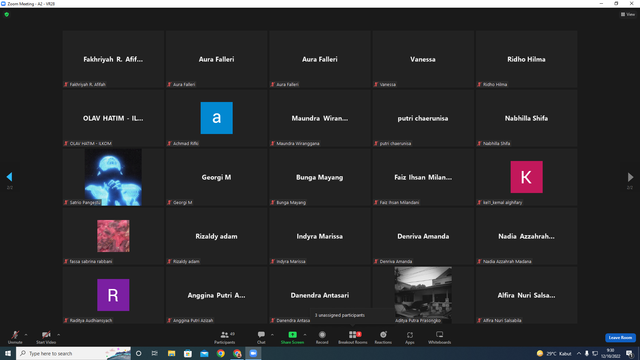Open audio options arrow next to Unmute

click(x=26, y=335)
